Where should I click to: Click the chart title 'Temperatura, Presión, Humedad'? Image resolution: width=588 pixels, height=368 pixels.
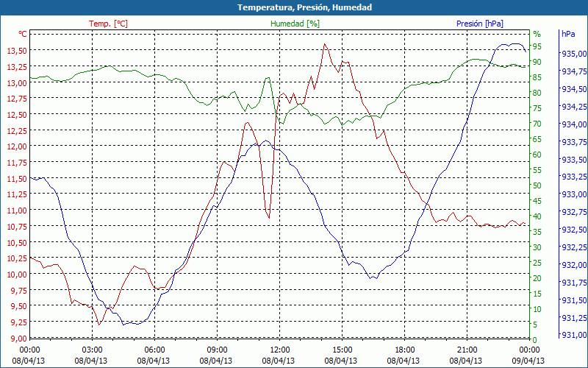(304, 7)
